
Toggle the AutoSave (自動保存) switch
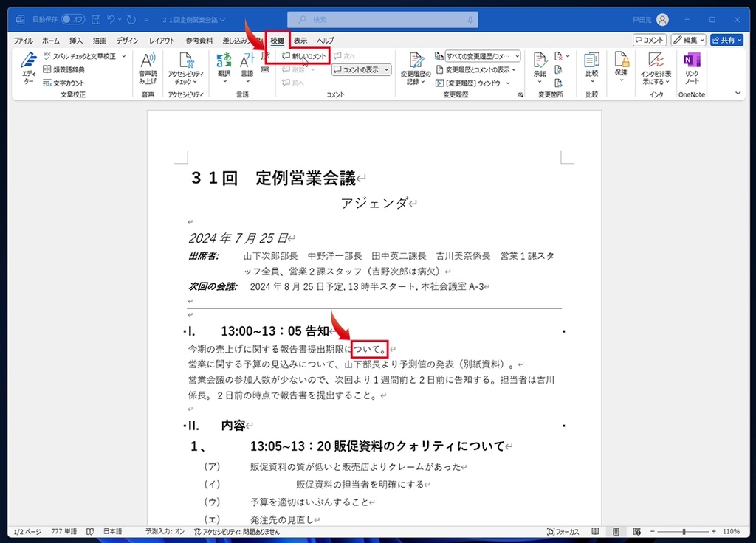tap(73, 20)
